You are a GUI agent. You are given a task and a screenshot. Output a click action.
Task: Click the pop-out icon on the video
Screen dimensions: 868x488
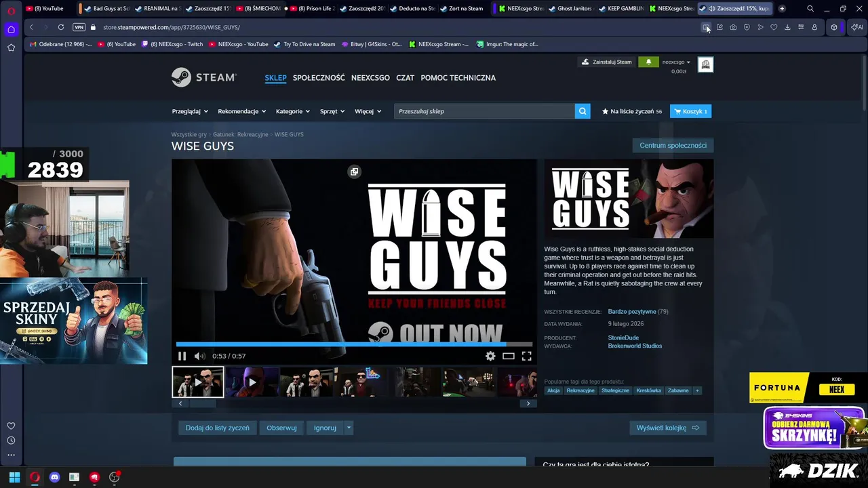click(x=354, y=171)
